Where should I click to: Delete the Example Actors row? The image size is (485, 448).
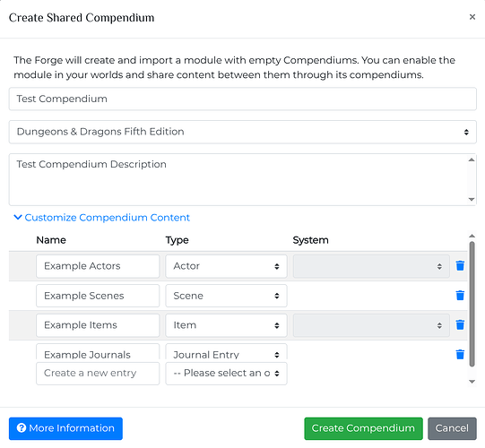point(460,265)
